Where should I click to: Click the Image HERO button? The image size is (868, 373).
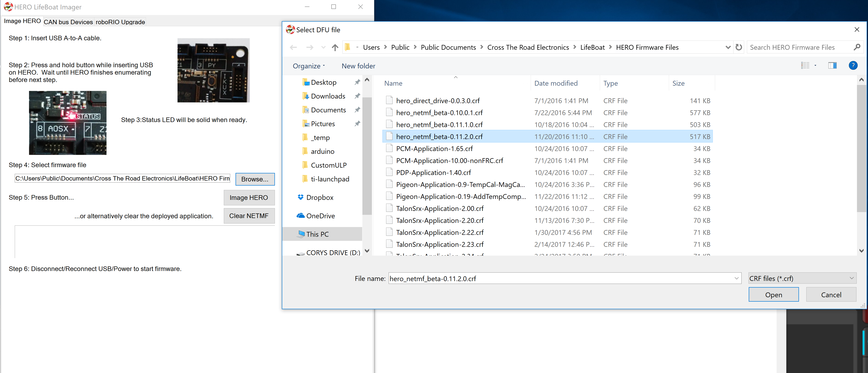click(249, 198)
